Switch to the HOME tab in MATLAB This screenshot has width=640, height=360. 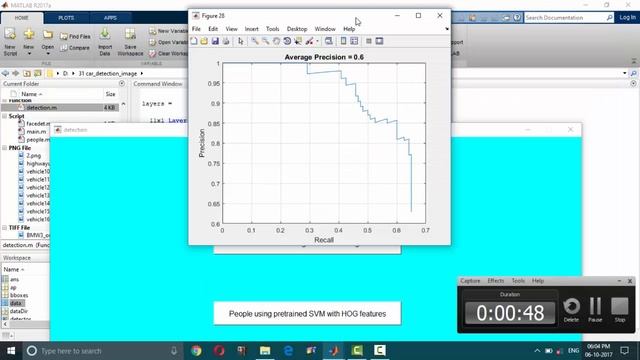(22, 18)
